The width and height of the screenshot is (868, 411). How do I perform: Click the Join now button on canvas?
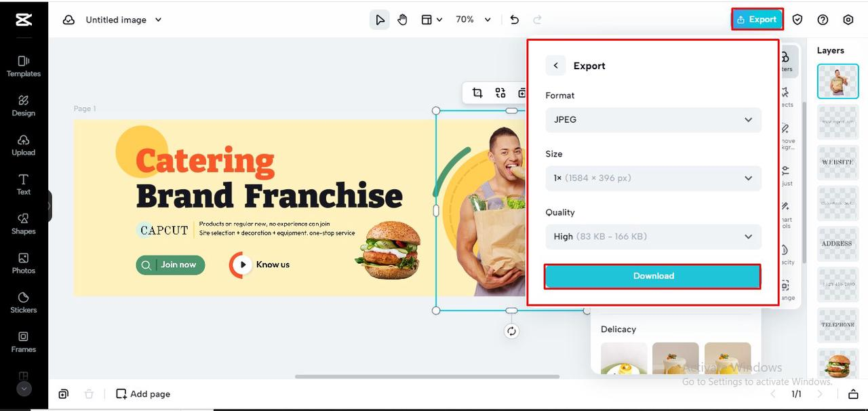[170, 265]
